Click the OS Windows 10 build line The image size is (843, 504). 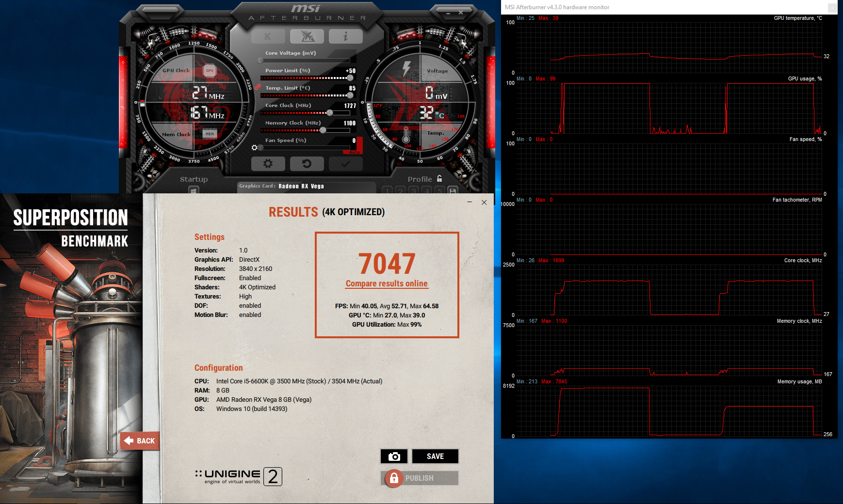coord(241,409)
